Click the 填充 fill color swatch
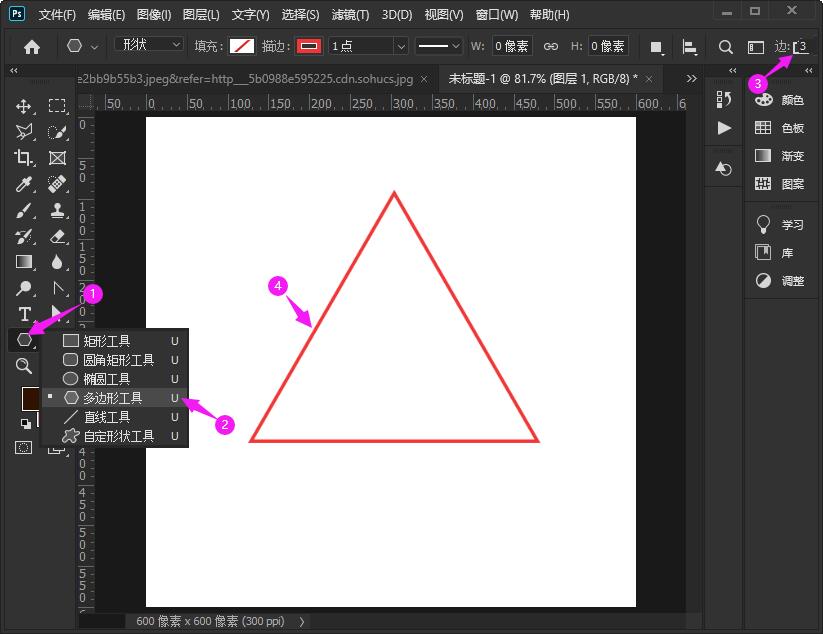This screenshot has height=634, width=823. coord(242,47)
